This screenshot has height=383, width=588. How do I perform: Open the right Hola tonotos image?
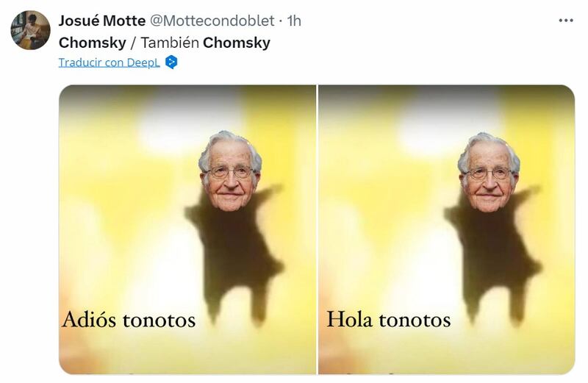coord(446,229)
